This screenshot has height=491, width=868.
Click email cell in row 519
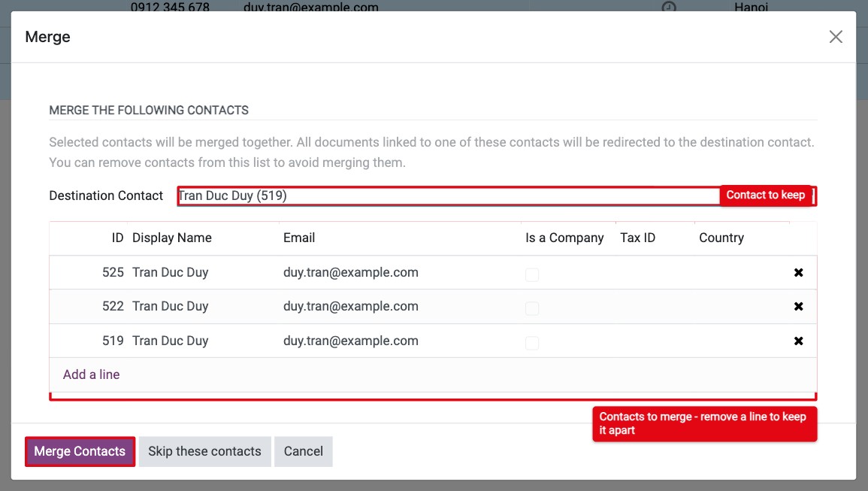(350, 341)
